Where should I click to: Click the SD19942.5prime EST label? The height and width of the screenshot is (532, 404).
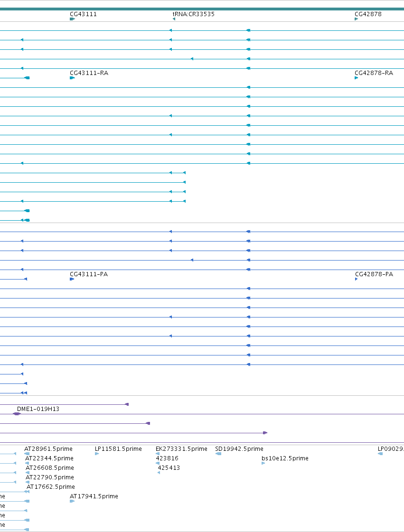click(x=239, y=449)
